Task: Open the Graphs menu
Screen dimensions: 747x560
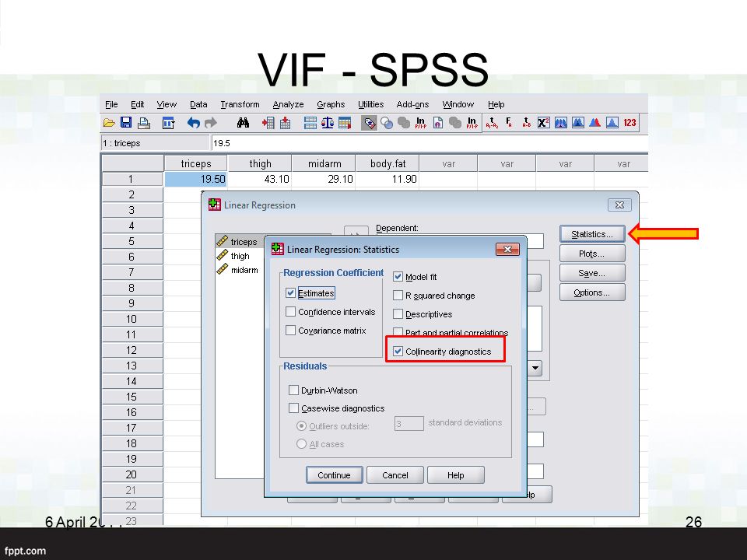Action: coord(331,104)
